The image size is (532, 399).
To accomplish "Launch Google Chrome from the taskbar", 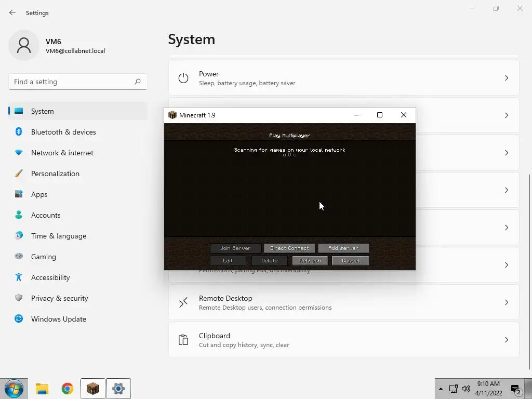I will [67, 389].
